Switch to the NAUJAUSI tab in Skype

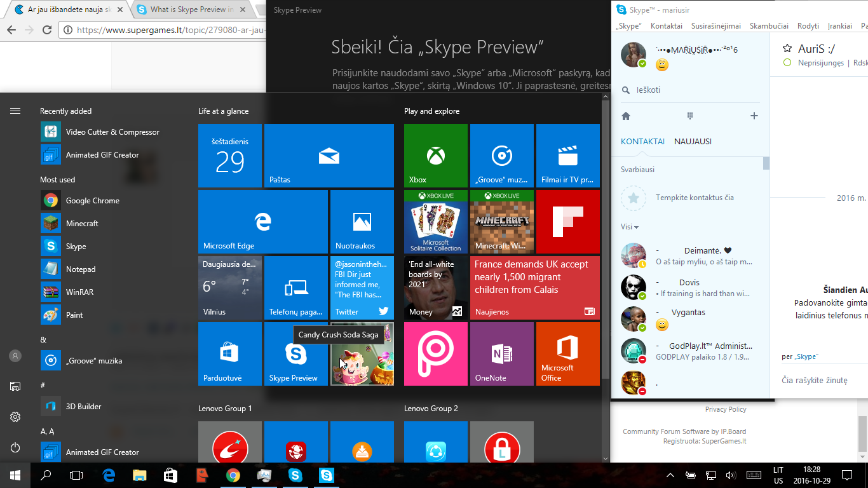click(693, 142)
